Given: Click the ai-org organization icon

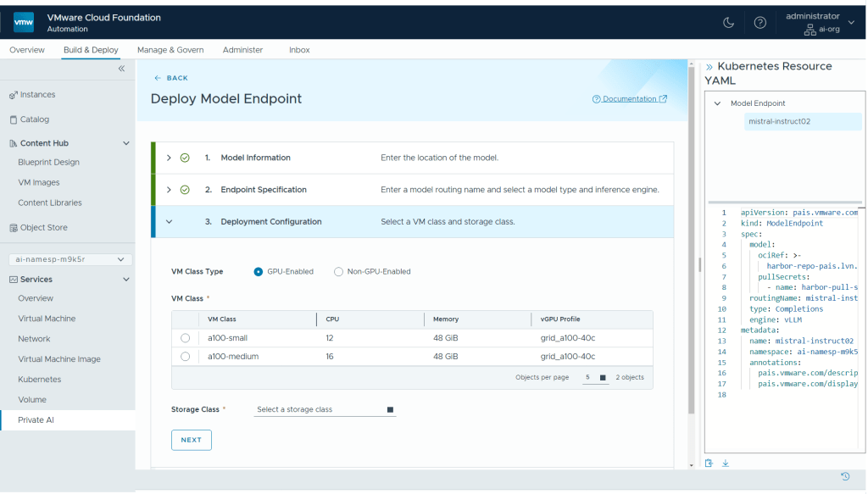Looking at the screenshot, I should (810, 30).
